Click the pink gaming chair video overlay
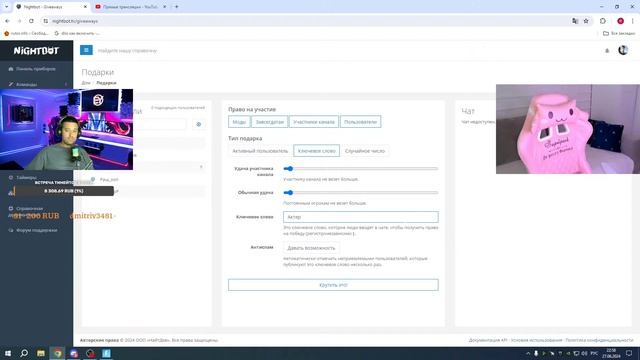 [x=568, y=129]
